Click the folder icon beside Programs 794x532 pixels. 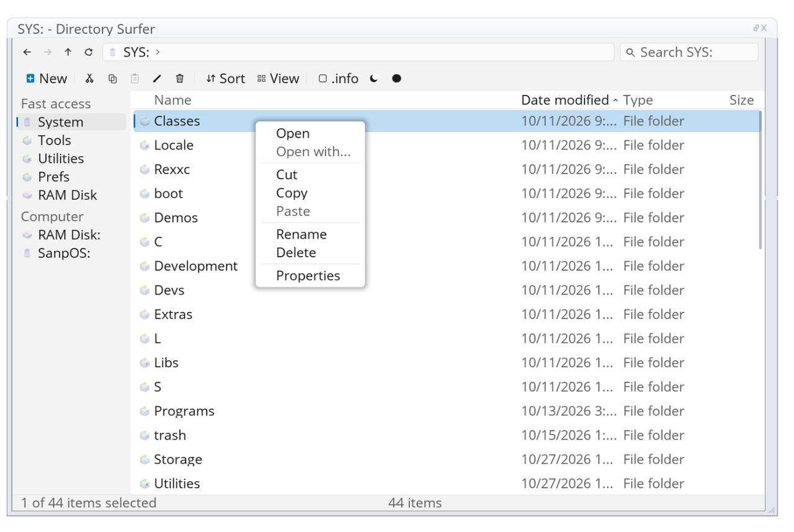click(145, 411)
